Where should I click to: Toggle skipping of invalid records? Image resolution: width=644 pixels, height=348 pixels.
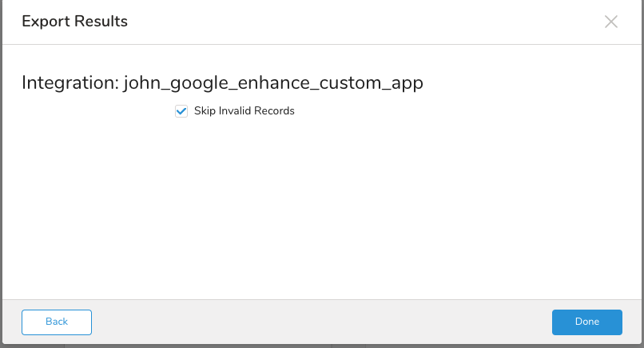point(181,111)
